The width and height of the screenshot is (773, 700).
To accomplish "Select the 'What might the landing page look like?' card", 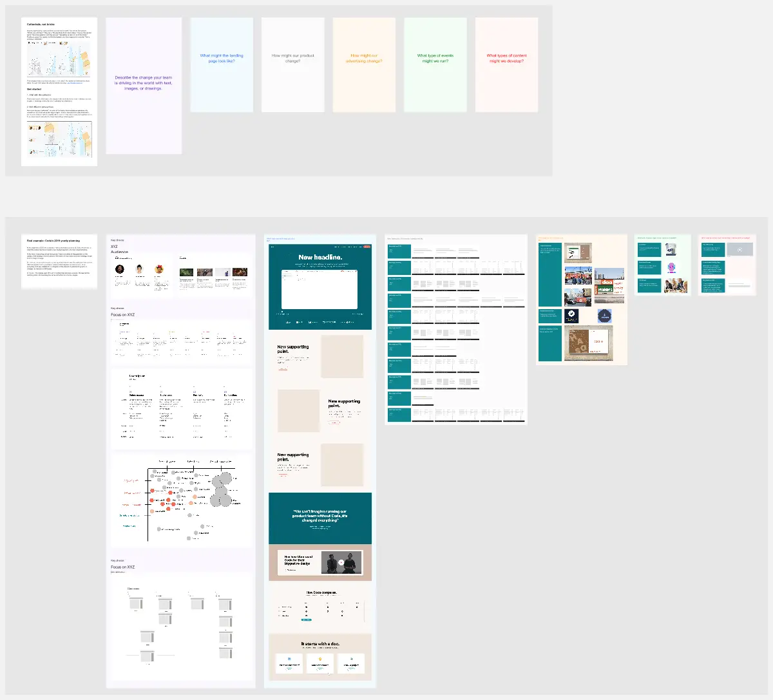I will pyautogui.click(x=222, y=64).
